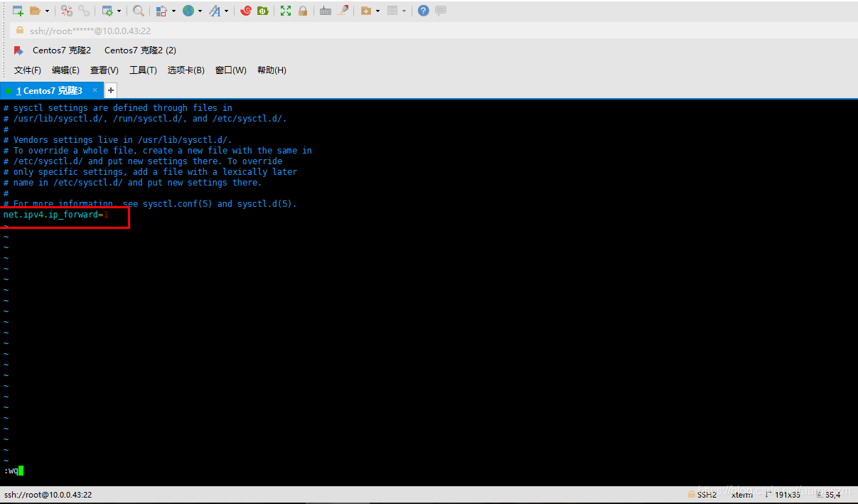The width and height of the screenshot is (858, 504).
Task: Expand the globe encoding dropdown arrow
Action: [200, 11]
